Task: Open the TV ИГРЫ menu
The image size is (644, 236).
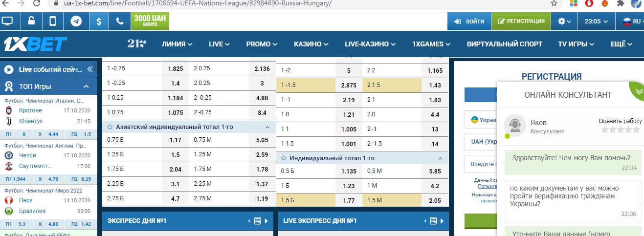Action: (x=576, y=44)
